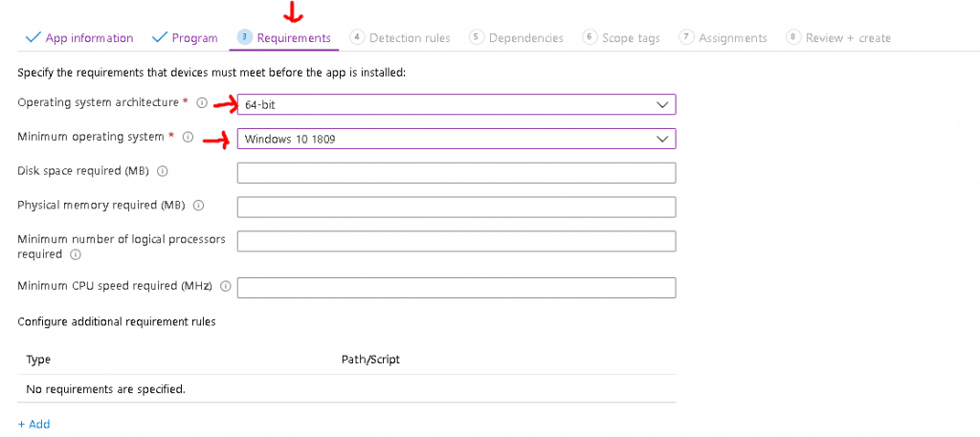Viewport: 980px width, 437px height.
Task: Click the 'Physical memory required (MB)' label
Action: click(x=101, y=205)
